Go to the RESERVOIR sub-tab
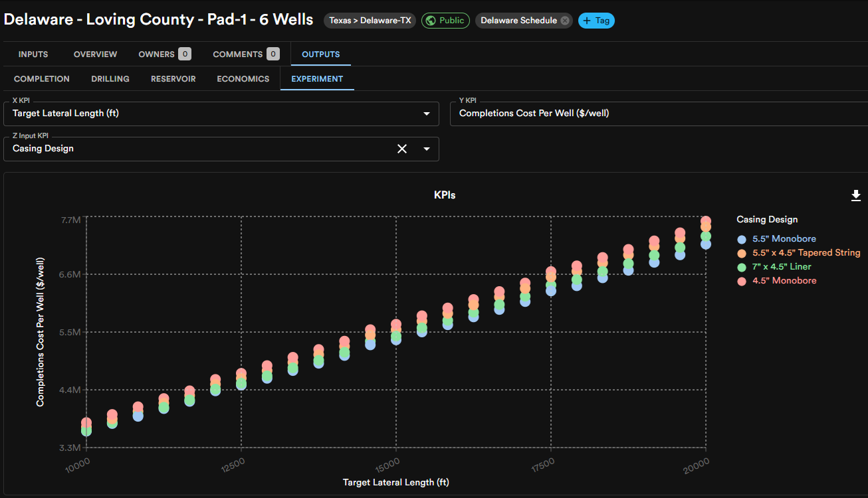Screen dimensions: 868x498 pos(173,79)
